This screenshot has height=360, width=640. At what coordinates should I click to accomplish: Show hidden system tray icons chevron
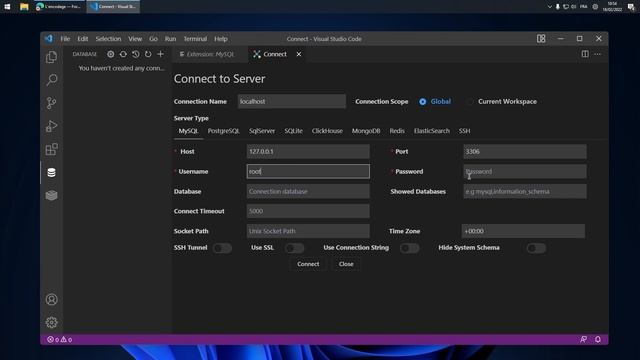click(549, 7)
